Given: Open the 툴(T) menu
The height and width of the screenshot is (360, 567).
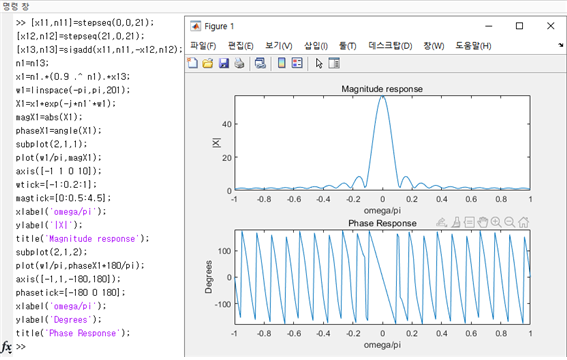Looking at the screenshot, I should pos(348,46).
